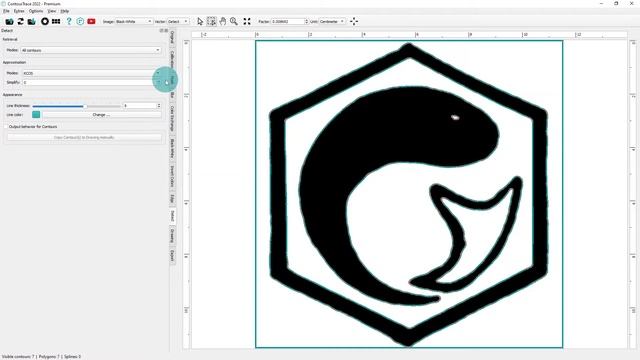Click the Line thickness slider handle
The width and height of the screenshot is (640, 360).
click(85, 106)
